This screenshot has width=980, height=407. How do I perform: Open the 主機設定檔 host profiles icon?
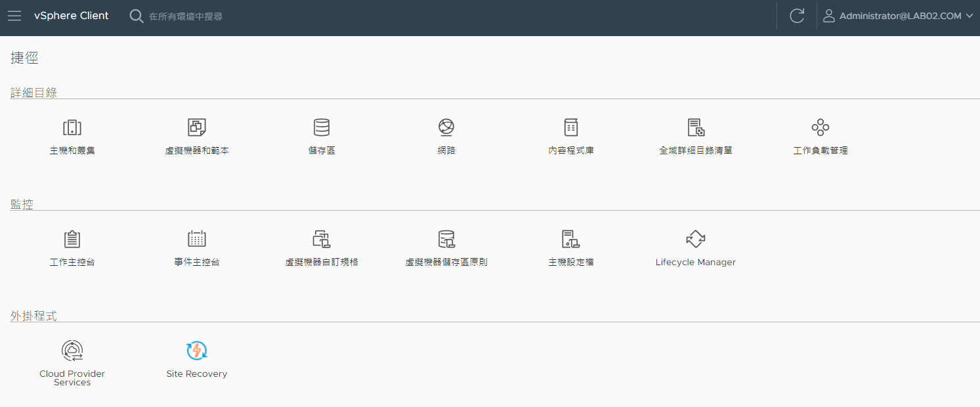pyautogui.click(x=571, y=239)
